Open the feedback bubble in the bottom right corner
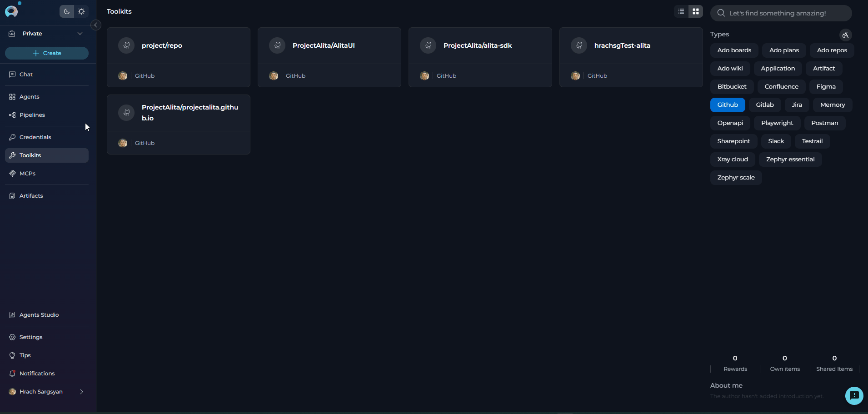The height and width of the screenshot is (414, 868). [854, 396]
